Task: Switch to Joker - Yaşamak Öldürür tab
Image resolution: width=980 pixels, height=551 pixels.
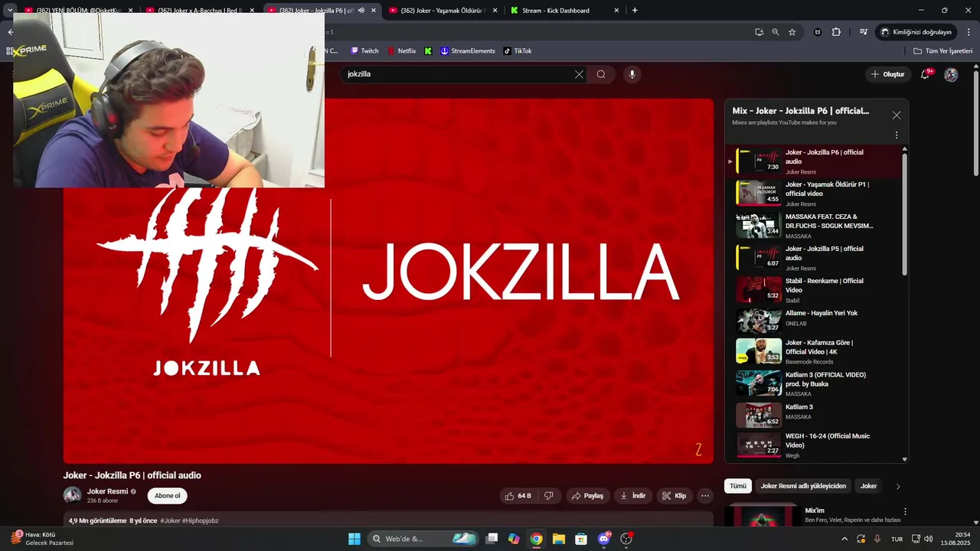Action: point(443,11)
